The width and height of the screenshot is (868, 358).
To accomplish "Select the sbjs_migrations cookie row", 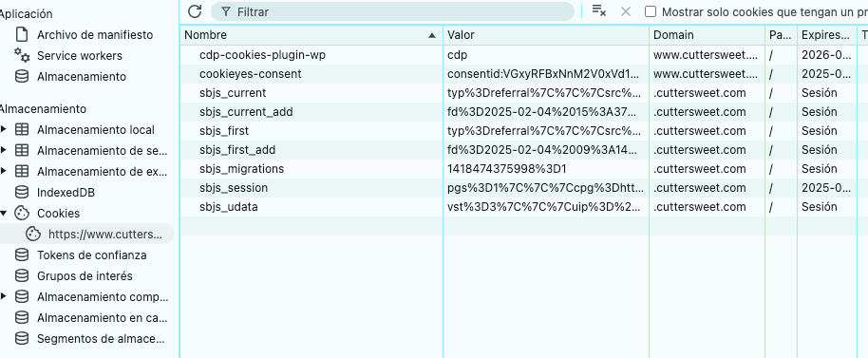I will tap(523, 169).
